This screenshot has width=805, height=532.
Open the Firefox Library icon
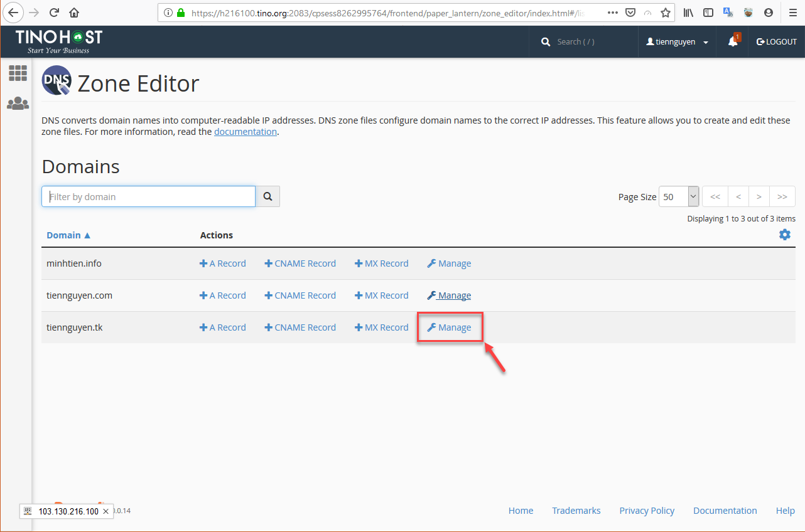689,13
